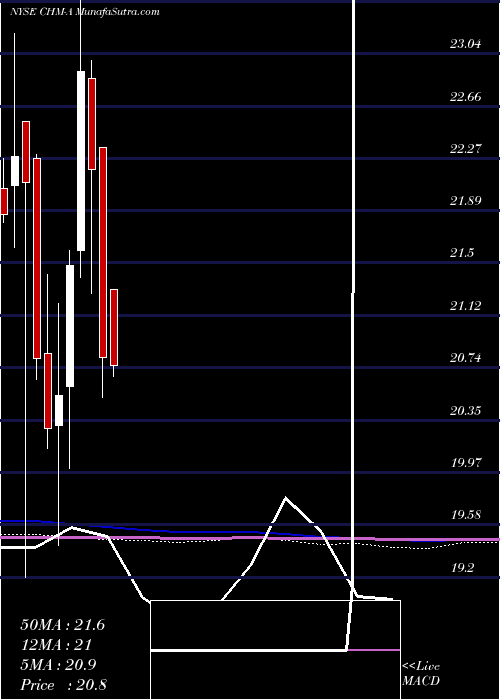Screen dimensions: 500x700
Task: Click the 20.35 price axis label
Action: click(466, 410)
